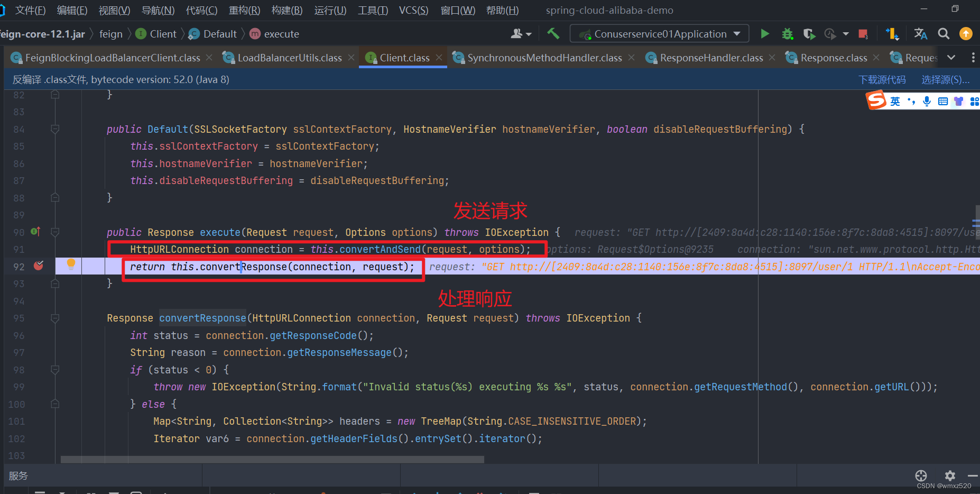The width and height of the screenshot is (980, 494).
Task: Click the Build project hammer icon
Action: (553, 34)
